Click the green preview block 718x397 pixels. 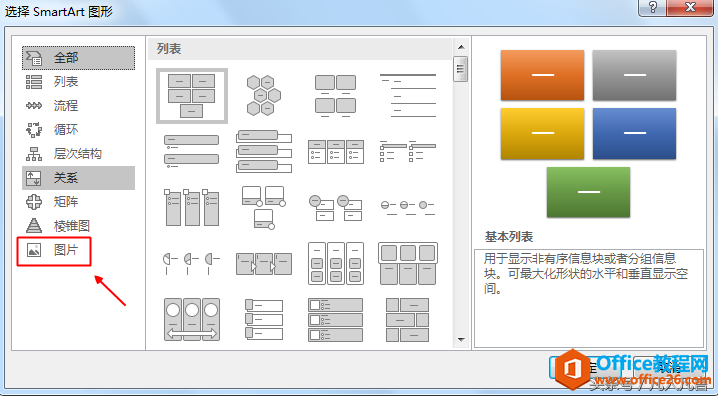click(x=588, y=192)
